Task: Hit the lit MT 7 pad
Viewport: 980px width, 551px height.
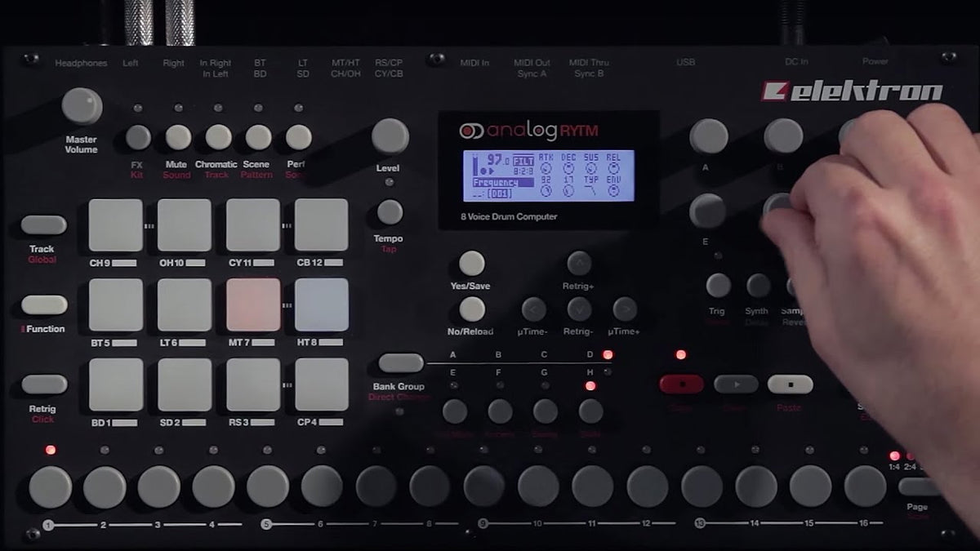Action: [253, 305]
